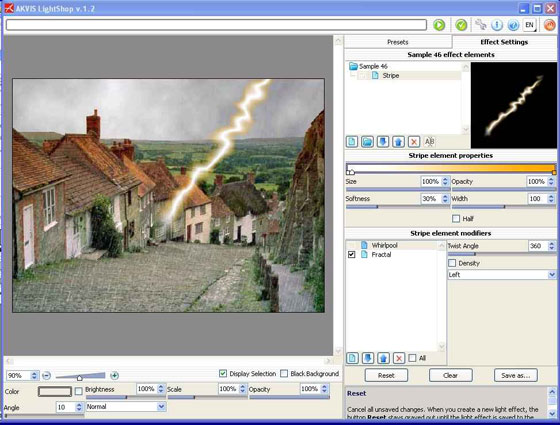Click the zoom in plus icon
This screenshot has width=560, height=425.
pos(114,375)
